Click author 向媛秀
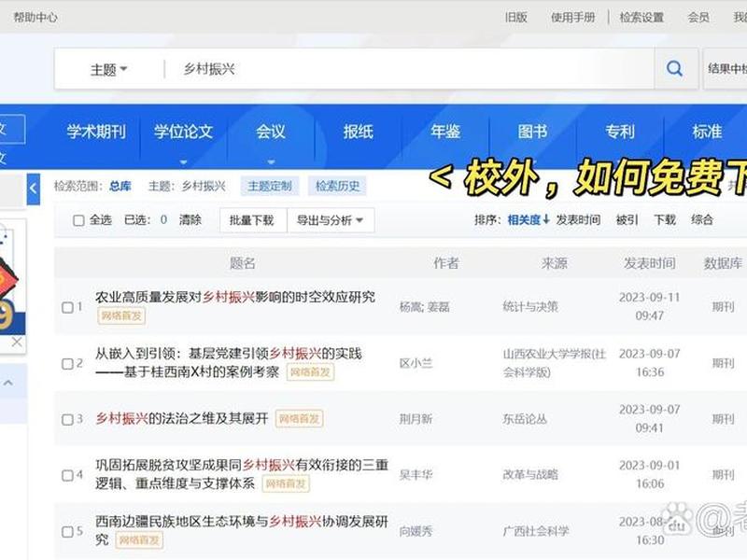Viewport: 747px width, 560px height. pos(416,531)
